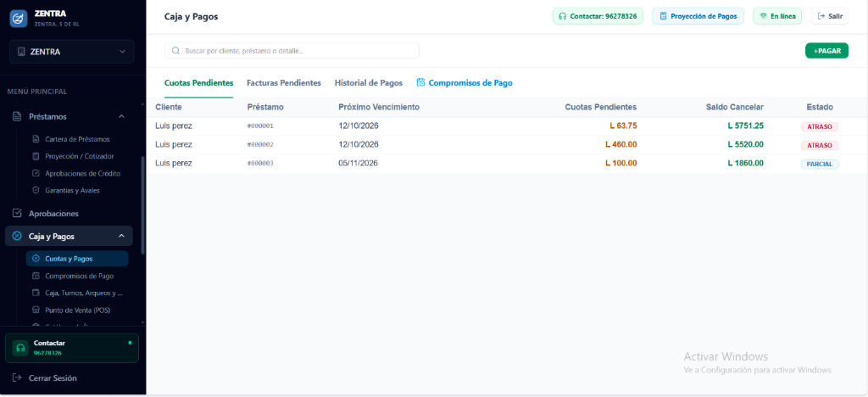Switch to Cuotas Pendientes tab

coord(198,83)
